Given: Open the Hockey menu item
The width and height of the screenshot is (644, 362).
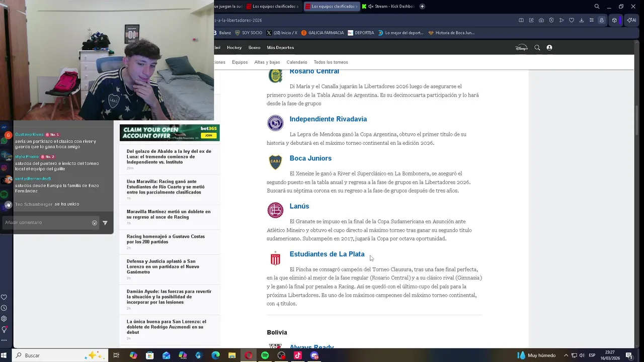Looking at the screenshot, I should [234, 48].
